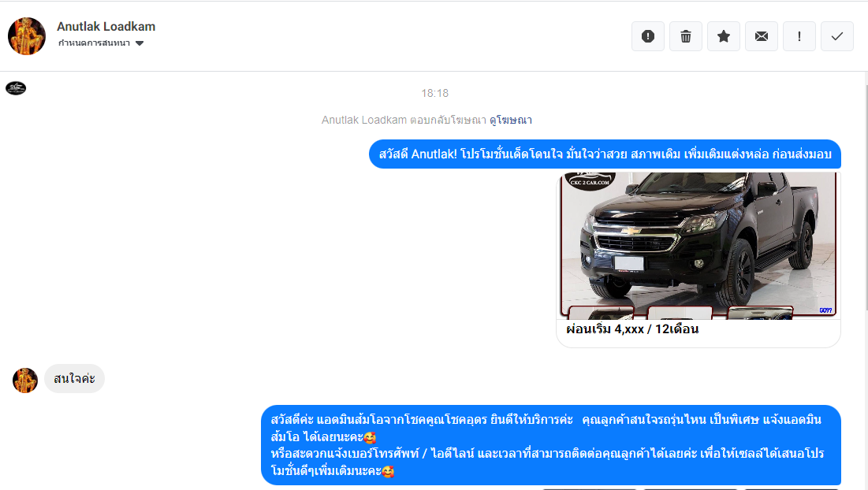
Task: Click the black Chevrolet pickup ad image
Action: click(x=698, y=246)
